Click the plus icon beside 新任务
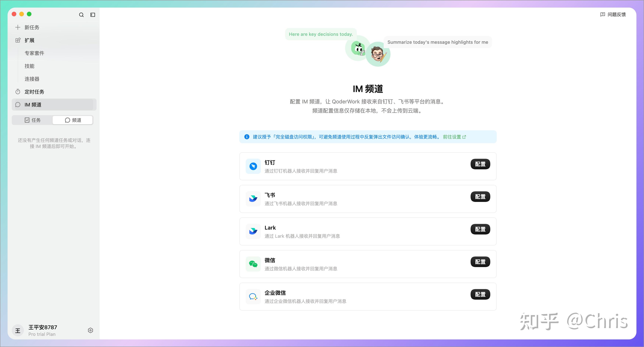 [18, 27]
